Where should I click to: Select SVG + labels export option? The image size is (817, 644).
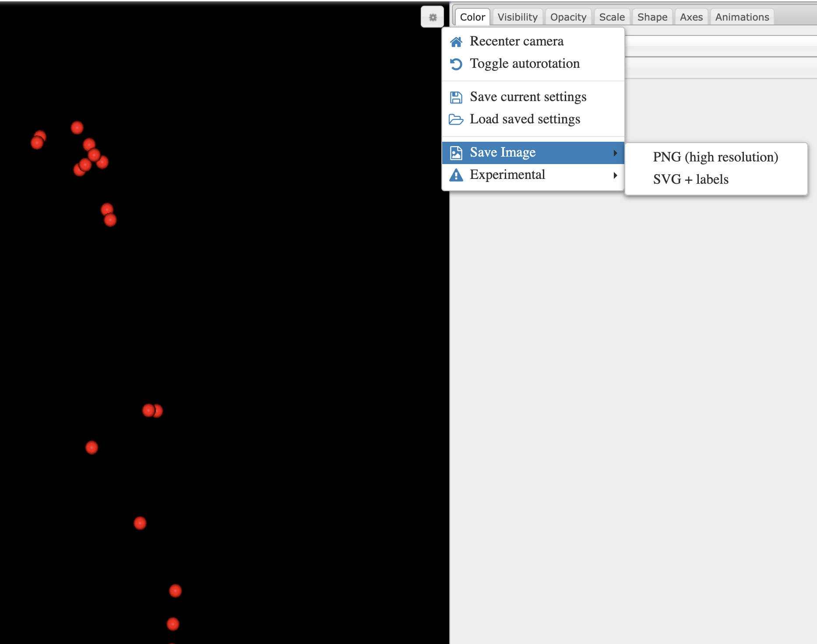point(690,179)
